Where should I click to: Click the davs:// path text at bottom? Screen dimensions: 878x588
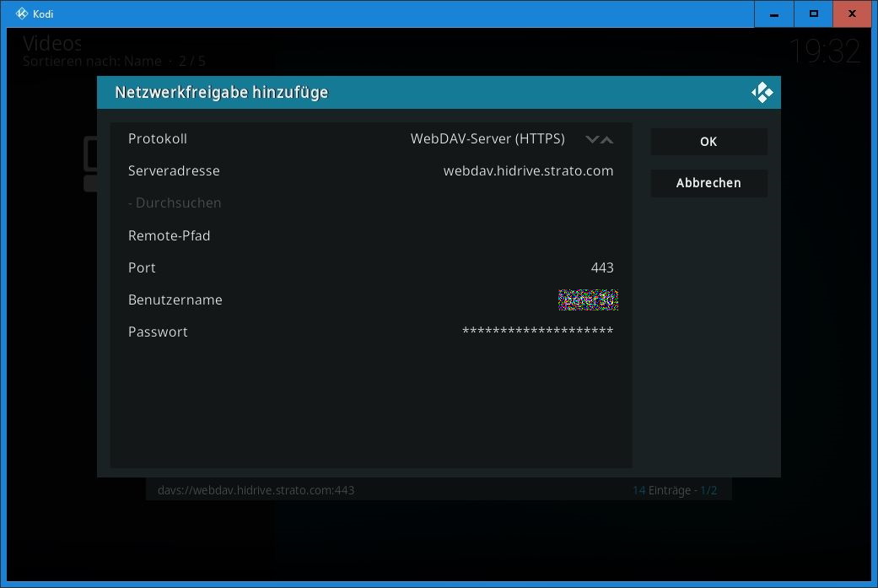tap(256, 490)
